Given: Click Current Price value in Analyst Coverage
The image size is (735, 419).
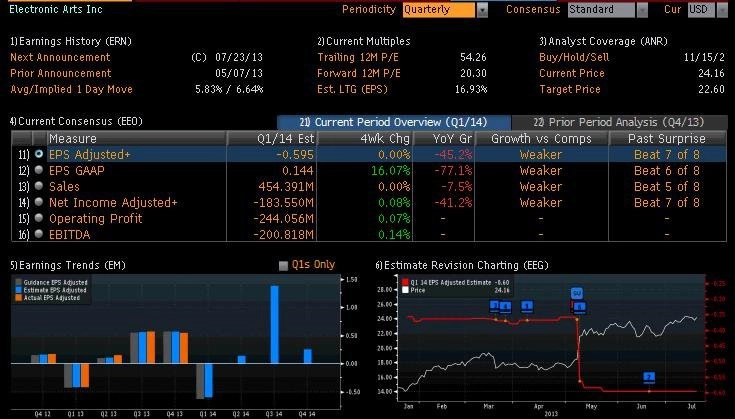Looking at the screenshot, I should coord(711,73).
